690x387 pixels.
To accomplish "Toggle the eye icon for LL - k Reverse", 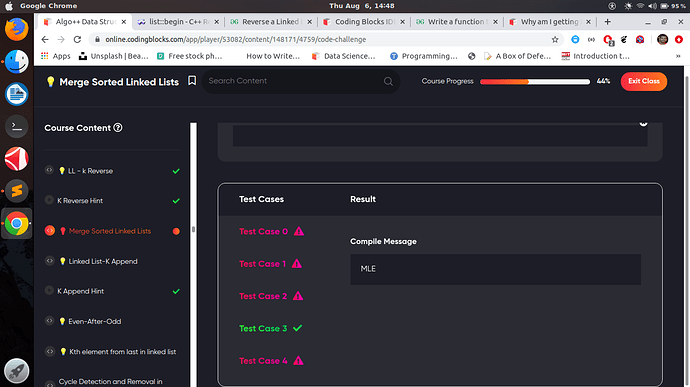I will [50, 170].
